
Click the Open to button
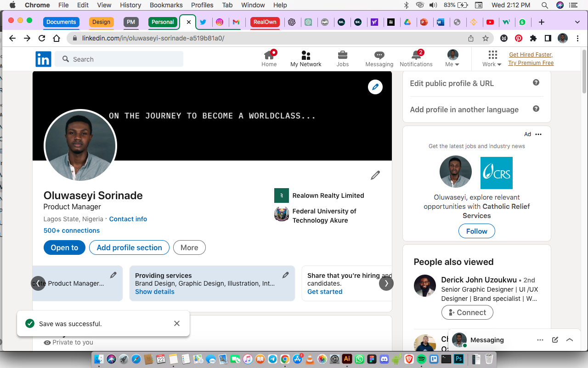64,247
